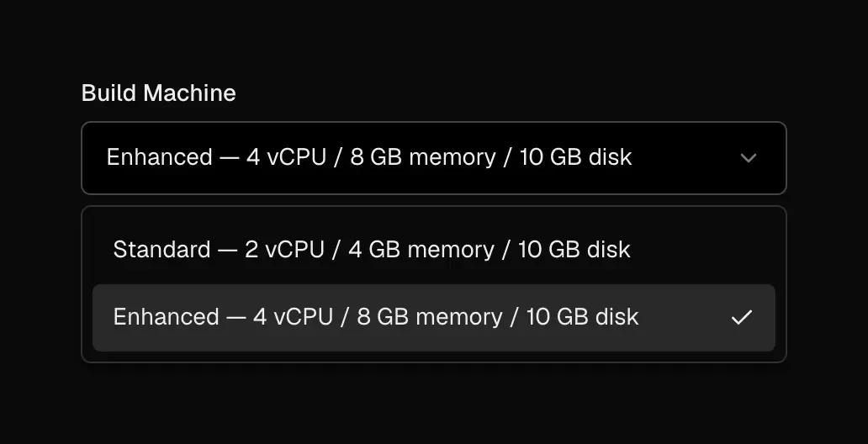Screen dimensions: 868x444
Task: Click the word Standard in the dropdown list
Action: coord(161,250)
